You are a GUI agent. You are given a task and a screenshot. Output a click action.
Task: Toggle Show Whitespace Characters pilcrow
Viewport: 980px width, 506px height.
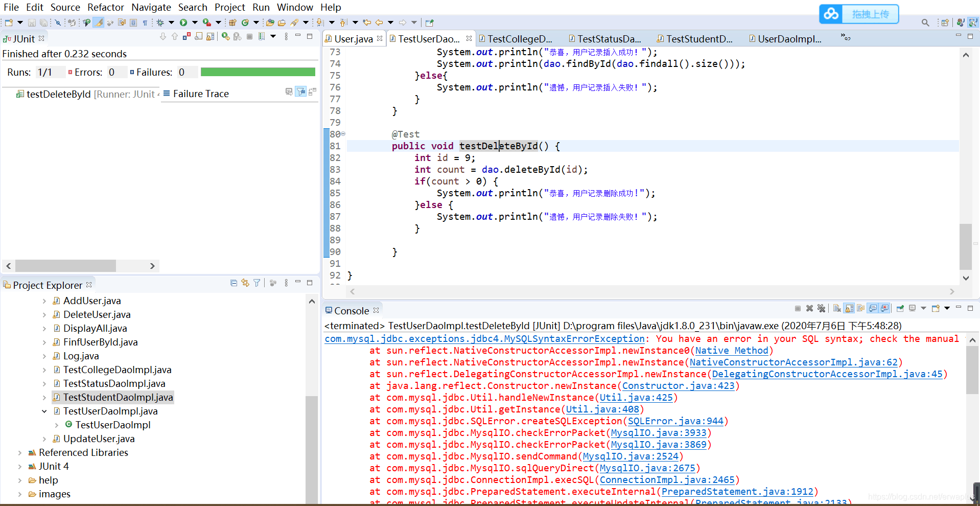[x=145, y=22]
